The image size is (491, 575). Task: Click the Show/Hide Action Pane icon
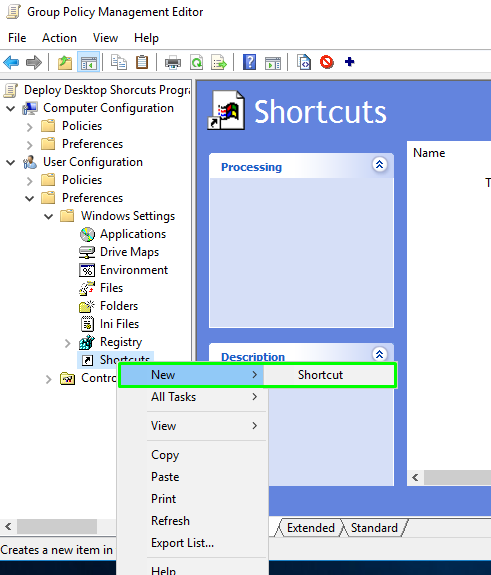point(273,62)
